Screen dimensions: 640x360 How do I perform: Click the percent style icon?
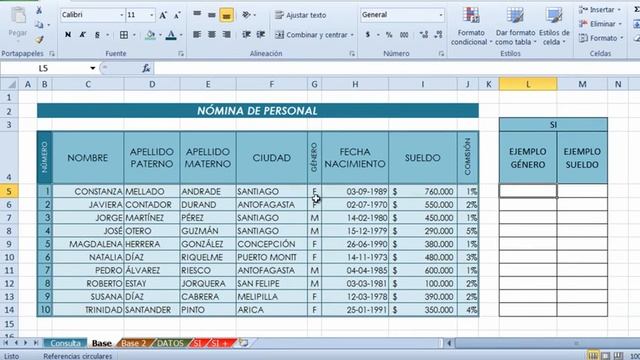pos(389,35)
